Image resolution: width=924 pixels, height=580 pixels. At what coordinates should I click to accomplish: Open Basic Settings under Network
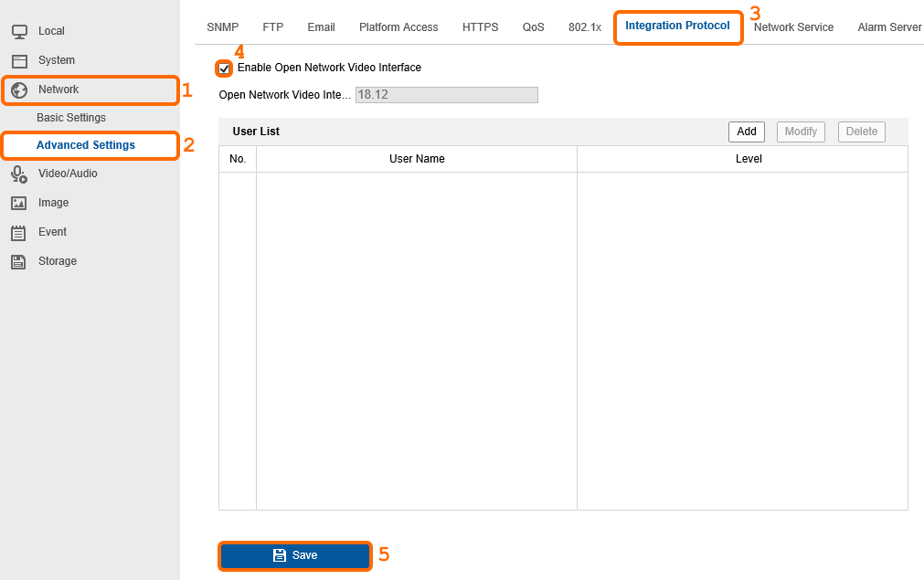pyautogui.click(x=71, y=118)
